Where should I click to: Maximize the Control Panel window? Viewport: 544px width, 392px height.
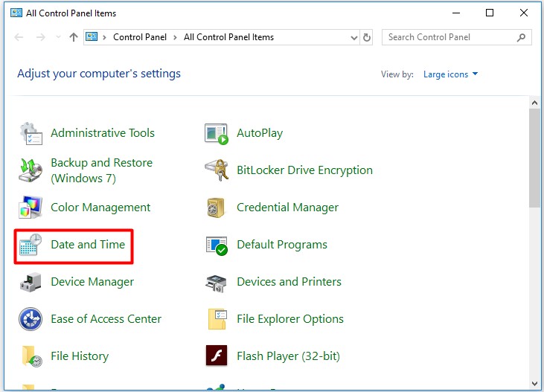pos(490,13)
